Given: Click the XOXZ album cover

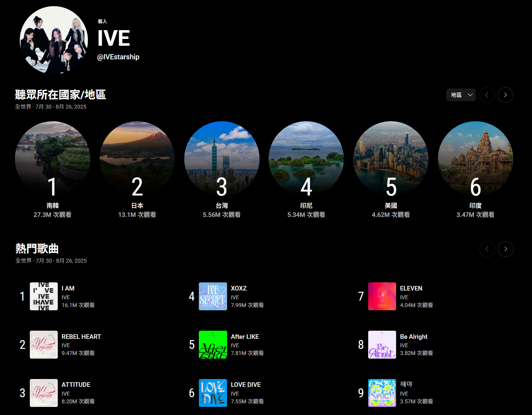Looking at the screenshot, I should click(213, 296).
